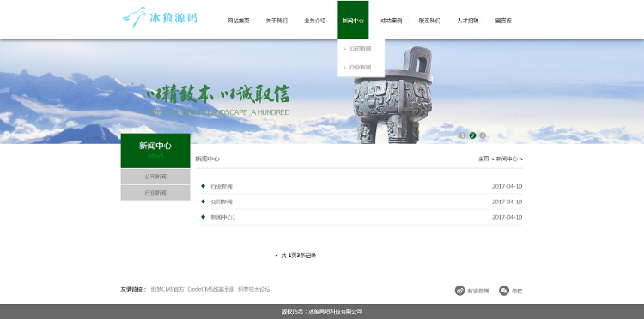Click the 友情链接 label
Viewport: 644px width, 319px height.
point(133,289)
